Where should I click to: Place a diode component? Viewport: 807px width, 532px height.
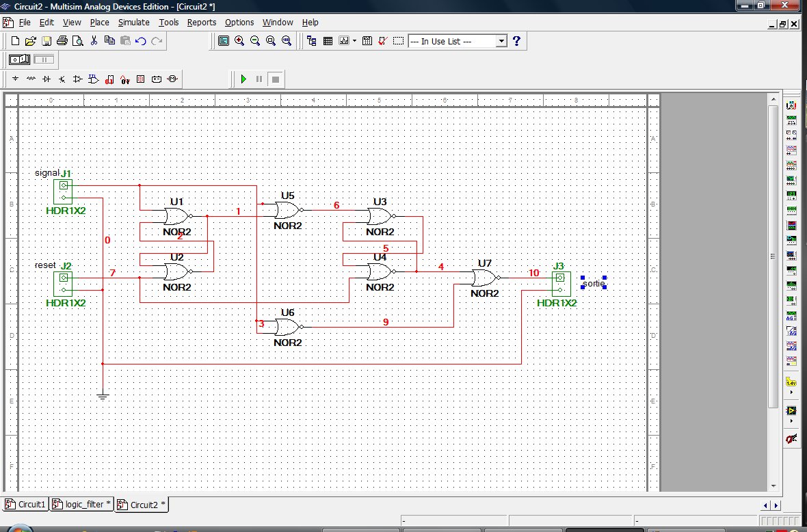coord(47,79)
